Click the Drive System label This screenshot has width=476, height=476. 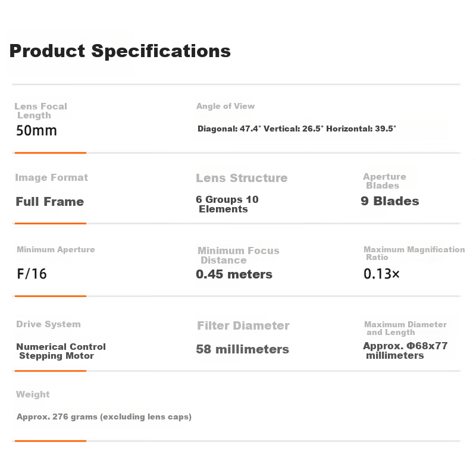48,324
